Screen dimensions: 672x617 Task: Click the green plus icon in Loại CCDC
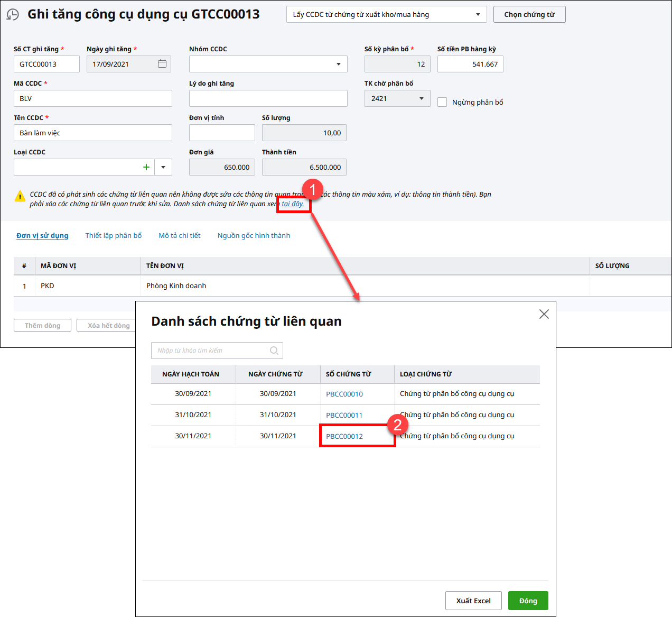pyautogui.click(x=146, y=167)
